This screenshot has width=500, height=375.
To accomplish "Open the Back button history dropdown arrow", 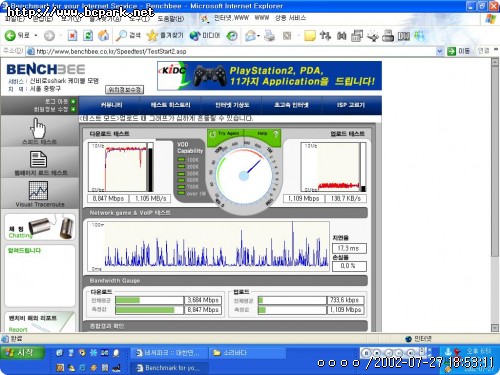I will point(36,35).
